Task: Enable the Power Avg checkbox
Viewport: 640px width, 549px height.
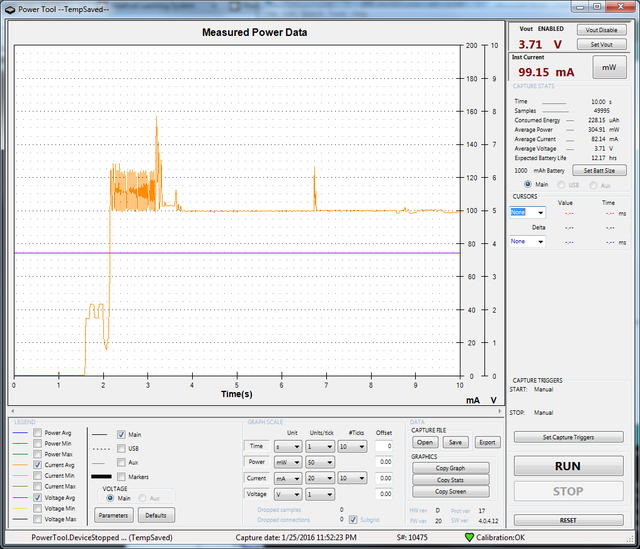Action: click(38, 433)
